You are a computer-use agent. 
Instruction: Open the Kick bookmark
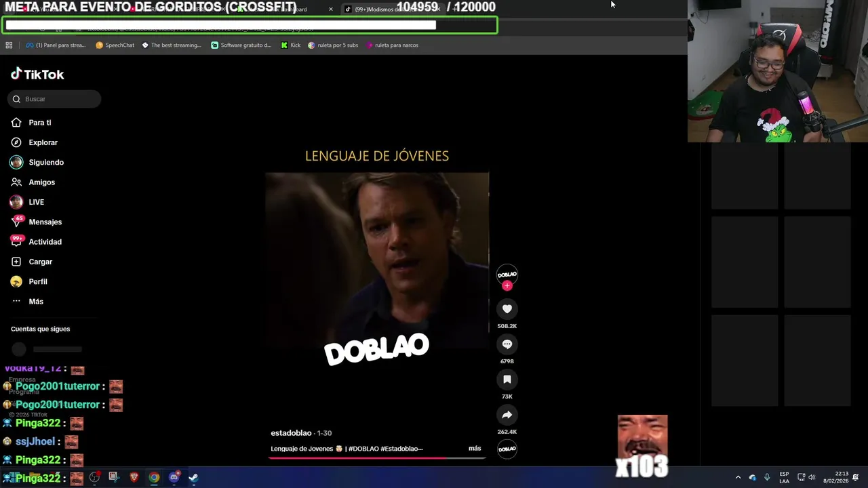(290, 45)
